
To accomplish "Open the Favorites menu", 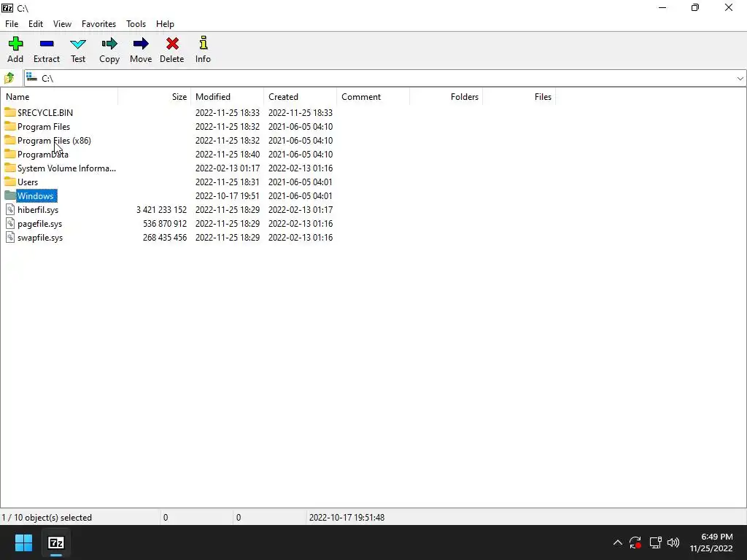I will [98, 24].
